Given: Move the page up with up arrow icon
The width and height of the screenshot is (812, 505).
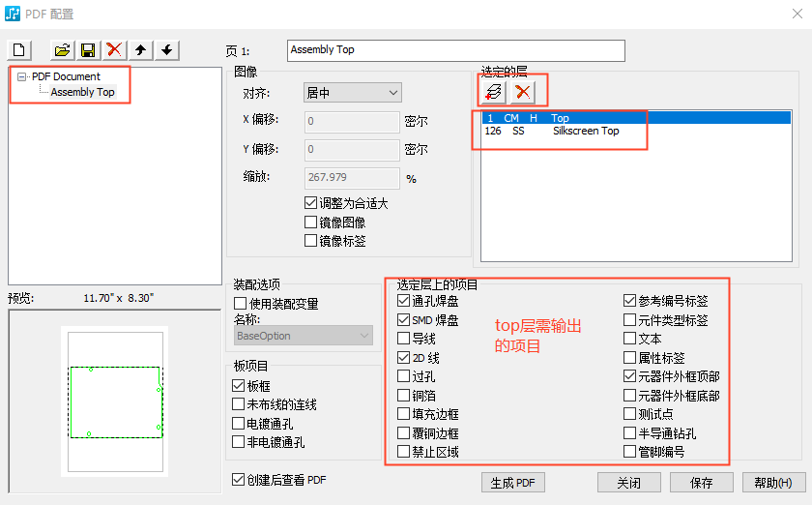Looking at the screenshot, I should click(140, 50).
